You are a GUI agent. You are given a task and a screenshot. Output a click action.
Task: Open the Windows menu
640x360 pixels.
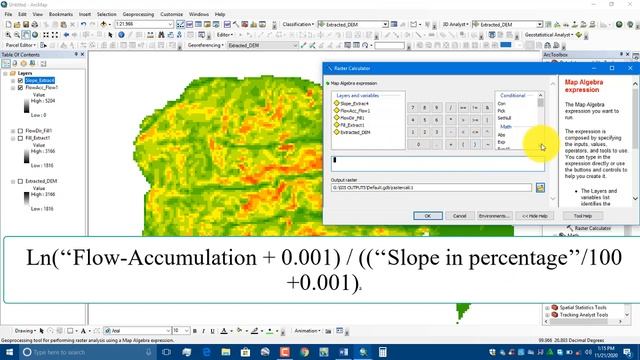pos(199,14)
